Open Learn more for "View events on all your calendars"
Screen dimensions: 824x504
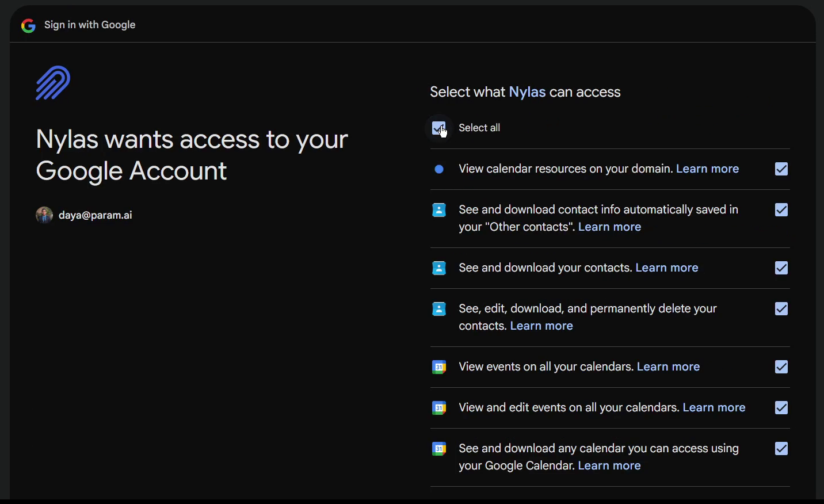coord(669,367)
